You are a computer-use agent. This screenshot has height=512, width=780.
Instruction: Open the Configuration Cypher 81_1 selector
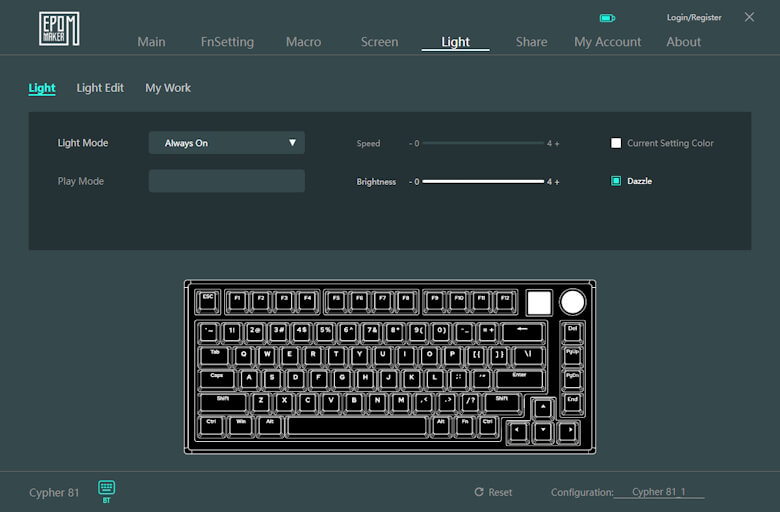[x=658, y=492]
